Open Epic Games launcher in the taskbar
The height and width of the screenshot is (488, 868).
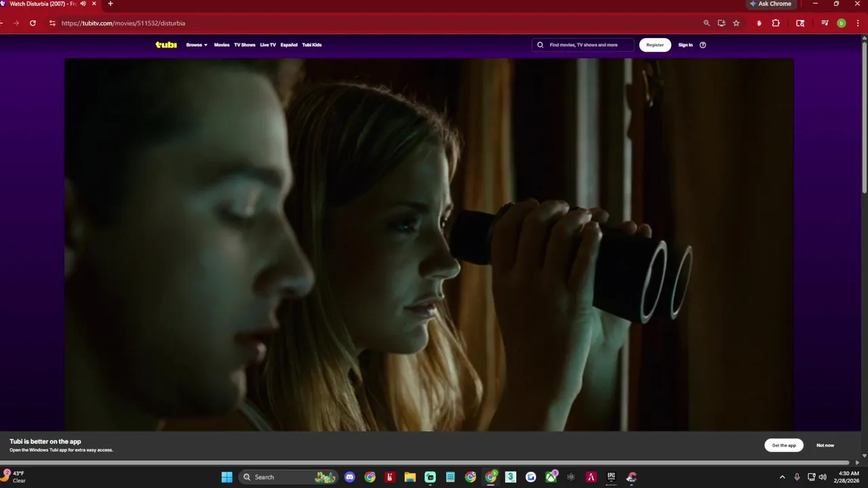coord(611,477)
